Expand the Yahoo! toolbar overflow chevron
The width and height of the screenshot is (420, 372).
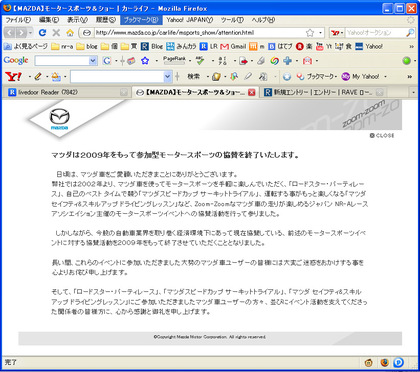pos(410,77)
